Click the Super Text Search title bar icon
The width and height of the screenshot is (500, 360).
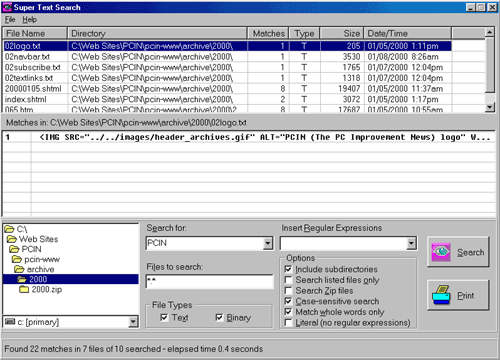point(7,7)
